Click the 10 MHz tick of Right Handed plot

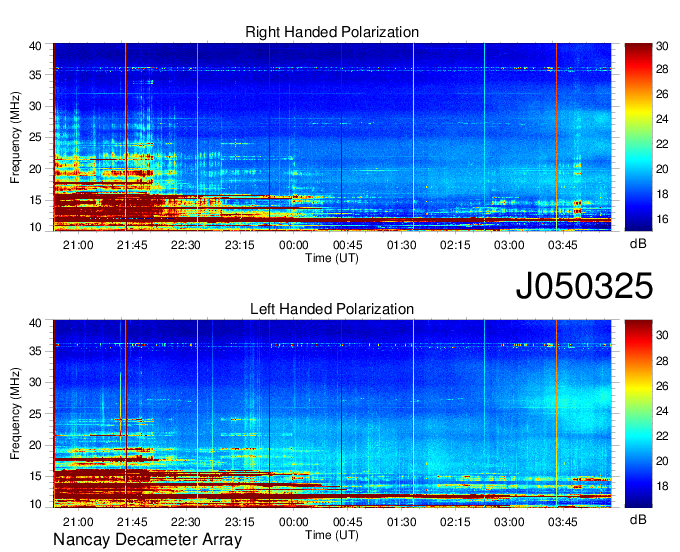[x=35, y=227]
